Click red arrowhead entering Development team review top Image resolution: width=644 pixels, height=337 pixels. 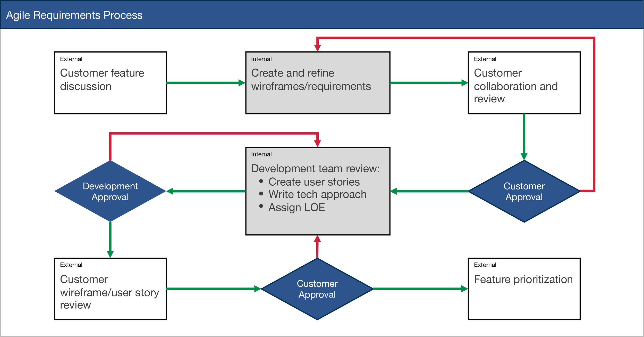point(318,143)
